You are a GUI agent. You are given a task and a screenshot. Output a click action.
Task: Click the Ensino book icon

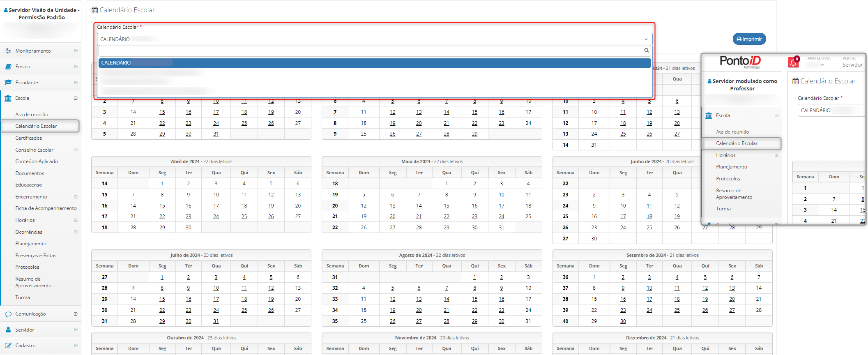pos(8,67)
